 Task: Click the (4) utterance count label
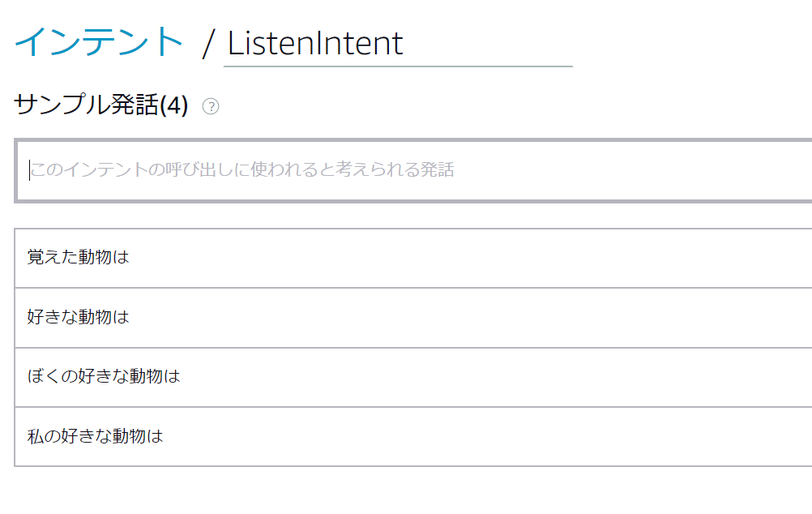coord(173,105)
